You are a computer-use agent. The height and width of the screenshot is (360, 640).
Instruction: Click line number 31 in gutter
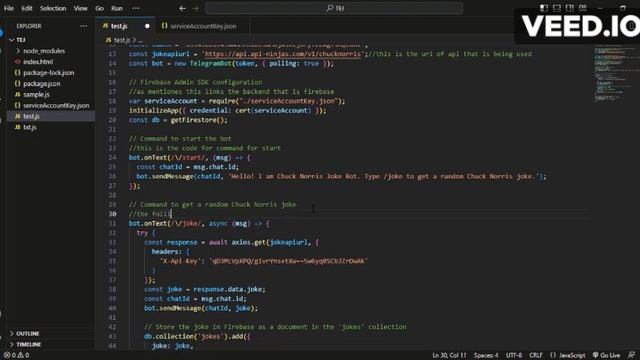point(112,223)
